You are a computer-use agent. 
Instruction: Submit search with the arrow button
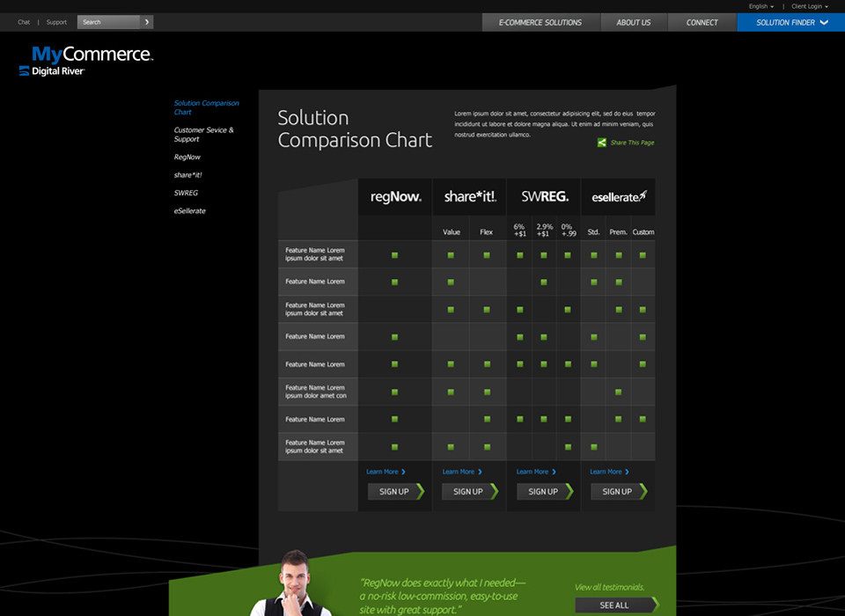(147, 22)
